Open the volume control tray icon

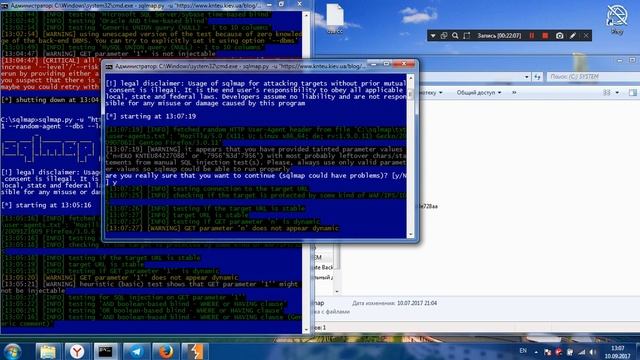(593, 352)
